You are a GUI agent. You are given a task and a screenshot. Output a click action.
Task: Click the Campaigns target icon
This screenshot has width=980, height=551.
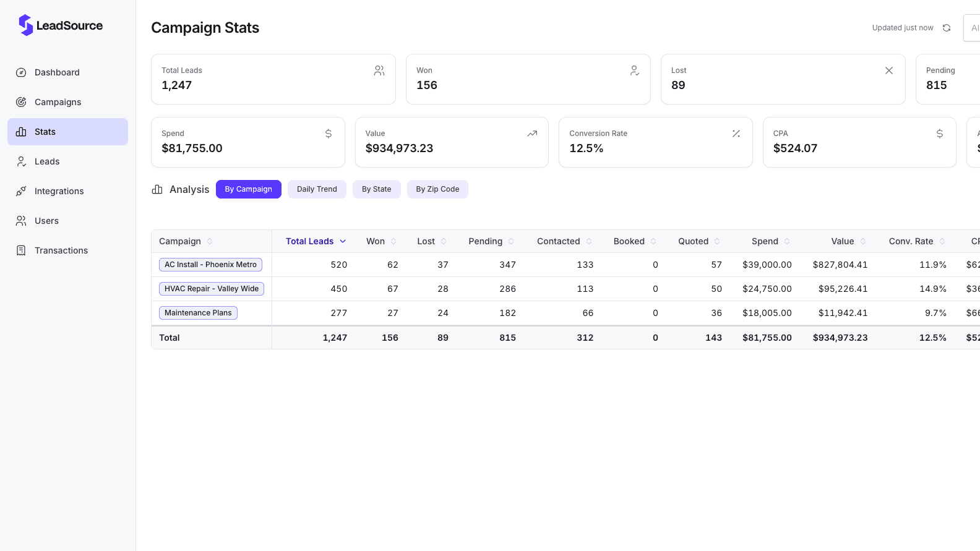pos(21,102)
